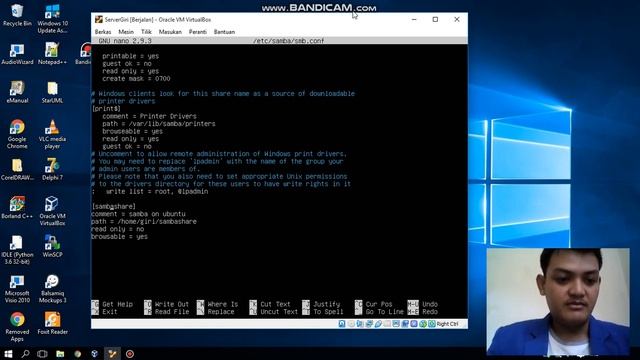Select the WinSCP desktop icon
Screen dimensions: 640x360
(52, 246)
